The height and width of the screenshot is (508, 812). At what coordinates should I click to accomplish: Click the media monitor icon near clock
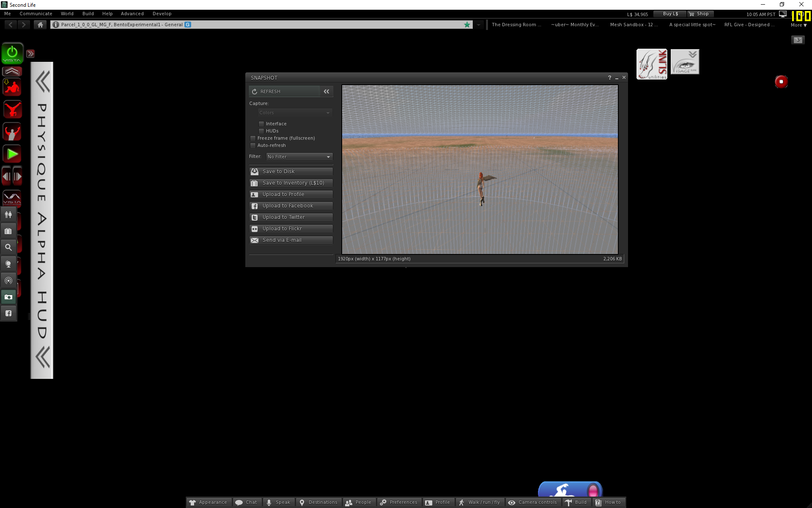783,14
